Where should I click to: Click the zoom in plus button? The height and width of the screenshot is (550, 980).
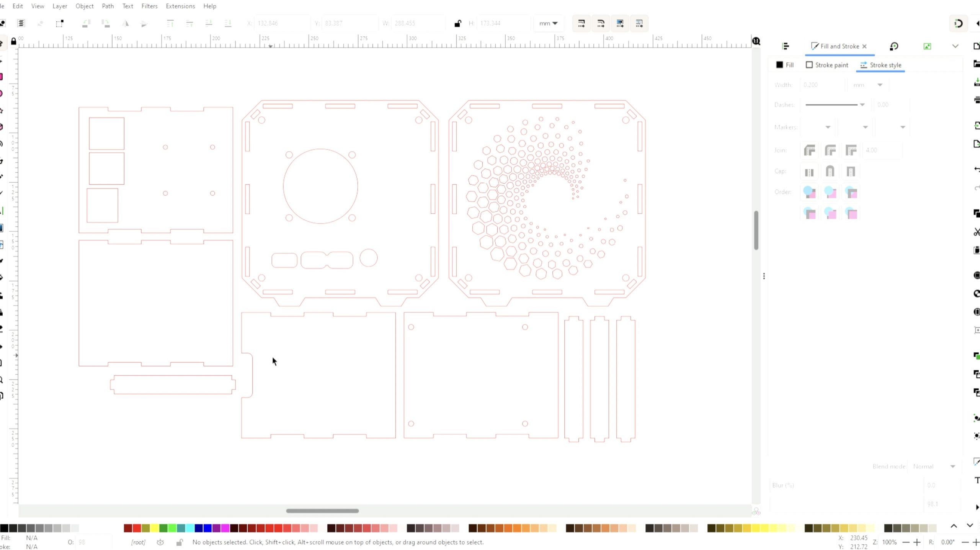[917, 542]
